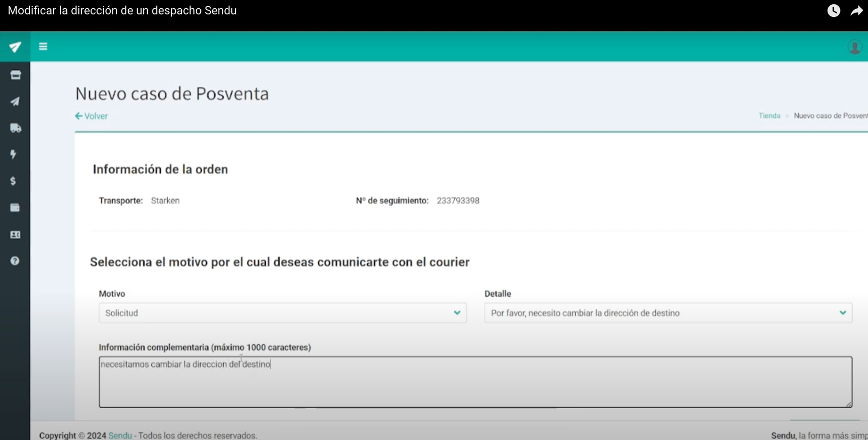The width and height of the screenshot is (868, 440).
Task: Open the contact card sidebar icon
Action: pyautogui.click(x=15, y=234)
